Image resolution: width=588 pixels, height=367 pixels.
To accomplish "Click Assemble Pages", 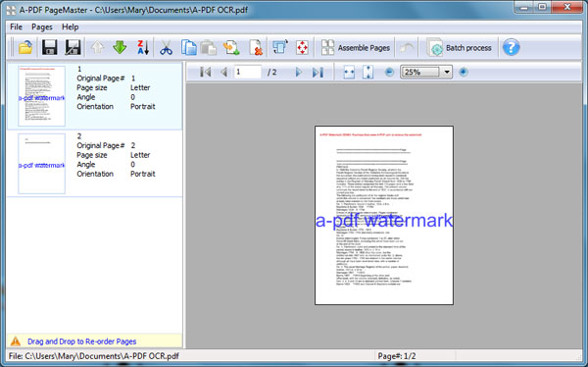I will coord(356,48).
